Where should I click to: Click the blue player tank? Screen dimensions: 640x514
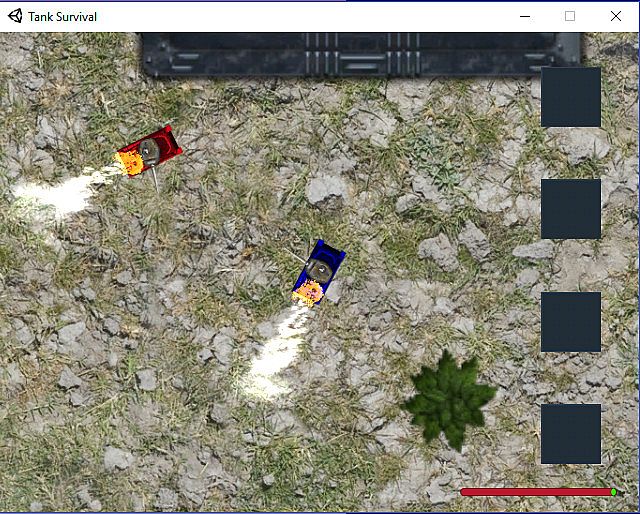319,273
